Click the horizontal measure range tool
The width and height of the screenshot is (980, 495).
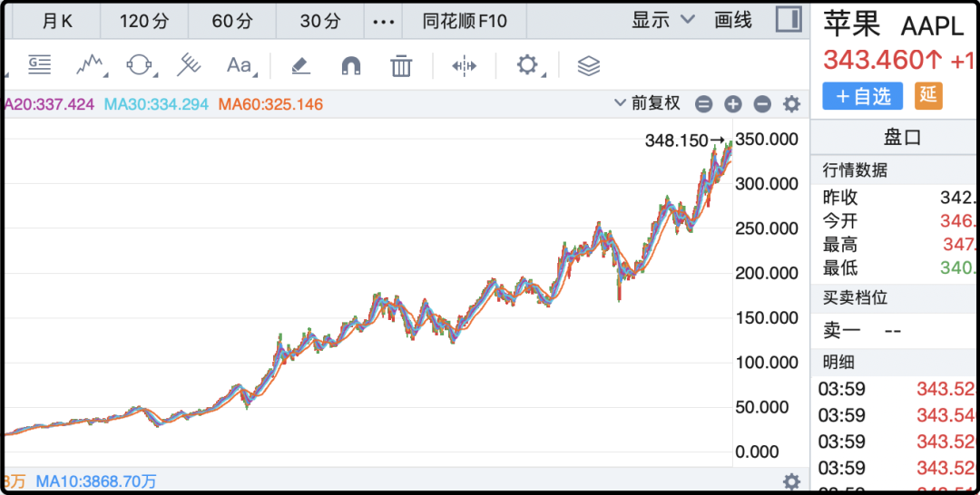pos(465,65)
